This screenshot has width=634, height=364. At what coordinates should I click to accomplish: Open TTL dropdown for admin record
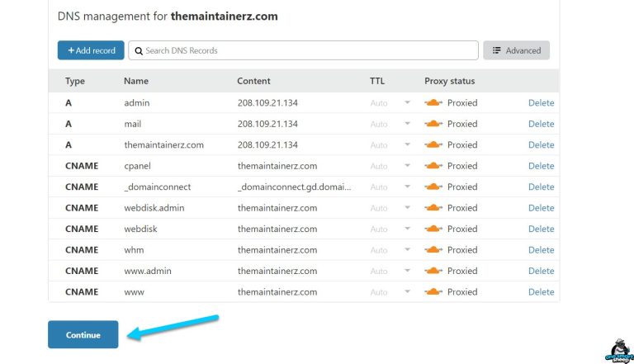pos(406,103)
